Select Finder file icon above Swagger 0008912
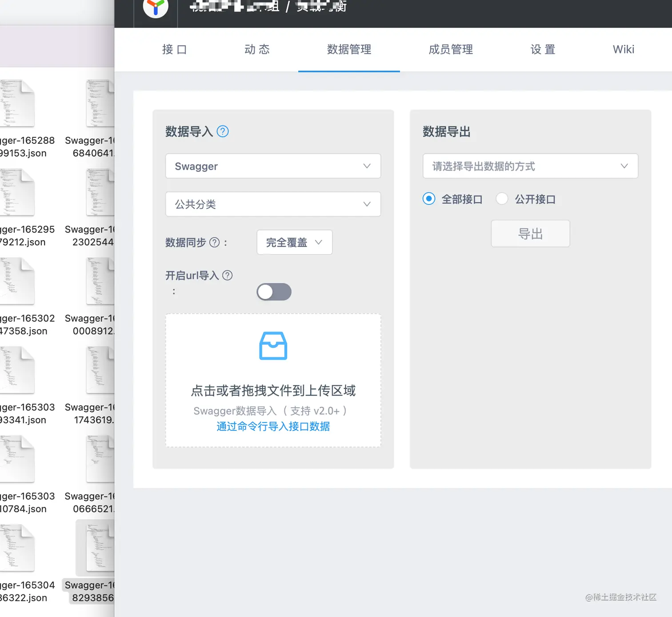The width and height of the screenshot is (672, 617). (100, 281)
